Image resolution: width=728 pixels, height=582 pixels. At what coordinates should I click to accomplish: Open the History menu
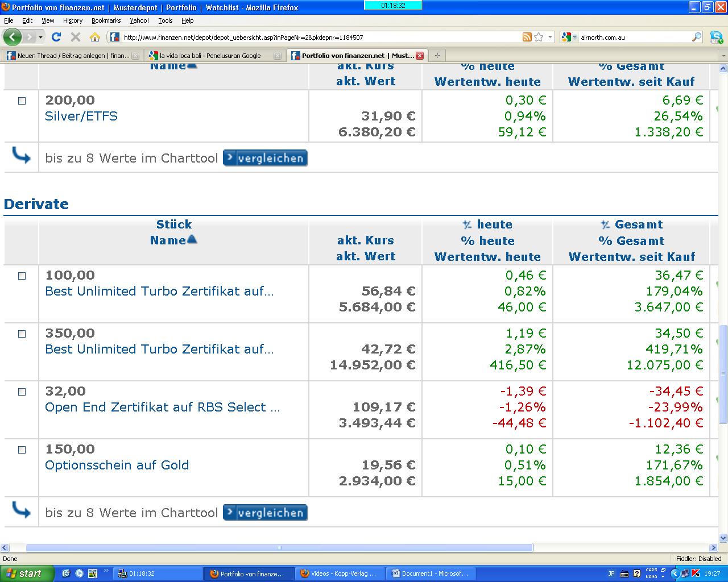tap(73, 20)
